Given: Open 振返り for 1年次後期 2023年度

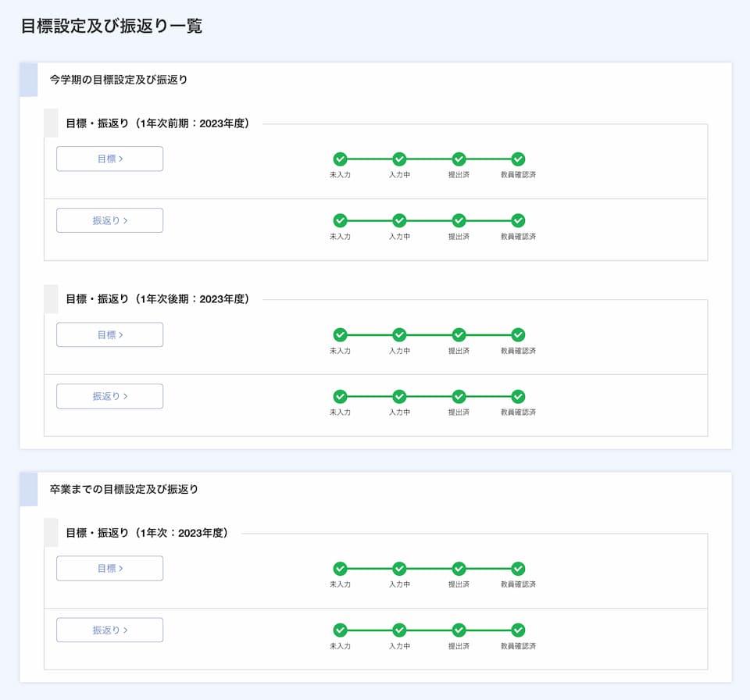Looking at the screenshot, I should [x=109, y=396].
